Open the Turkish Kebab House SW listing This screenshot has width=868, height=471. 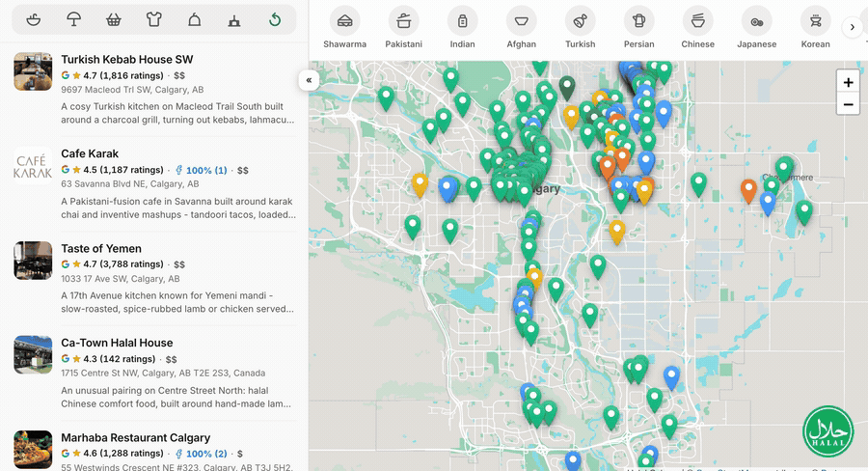[126, 59]
